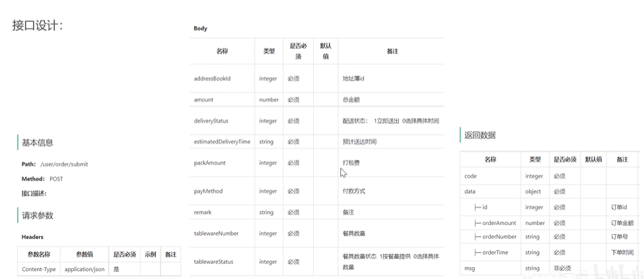Click the 名称 column header in Body table
This screenshot has width=644, height=279.
[222, 51]
